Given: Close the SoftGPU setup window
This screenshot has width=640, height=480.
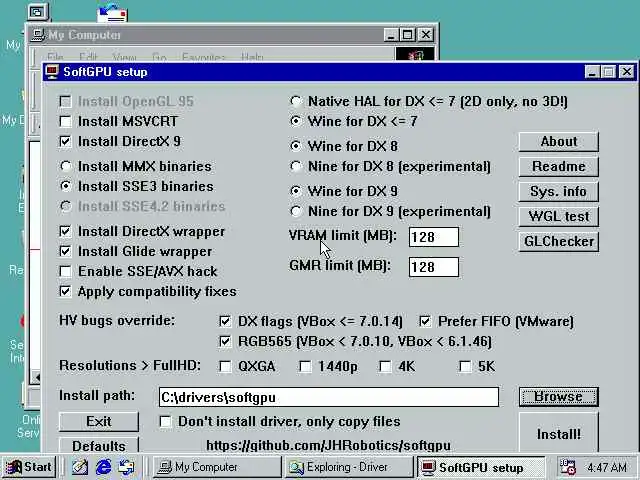Looking at the screenshot, I should 627,72.
